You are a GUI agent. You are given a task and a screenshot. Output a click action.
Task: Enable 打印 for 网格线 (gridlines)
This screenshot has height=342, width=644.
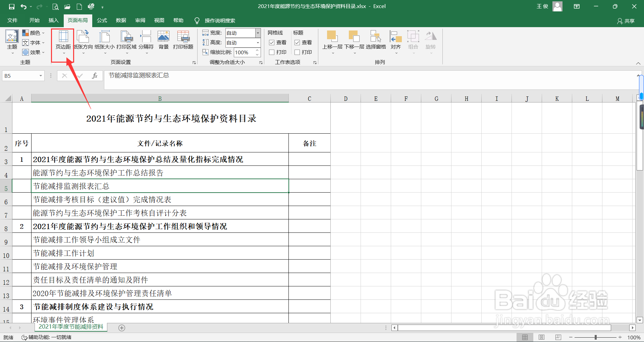click(x=272, y=52)
